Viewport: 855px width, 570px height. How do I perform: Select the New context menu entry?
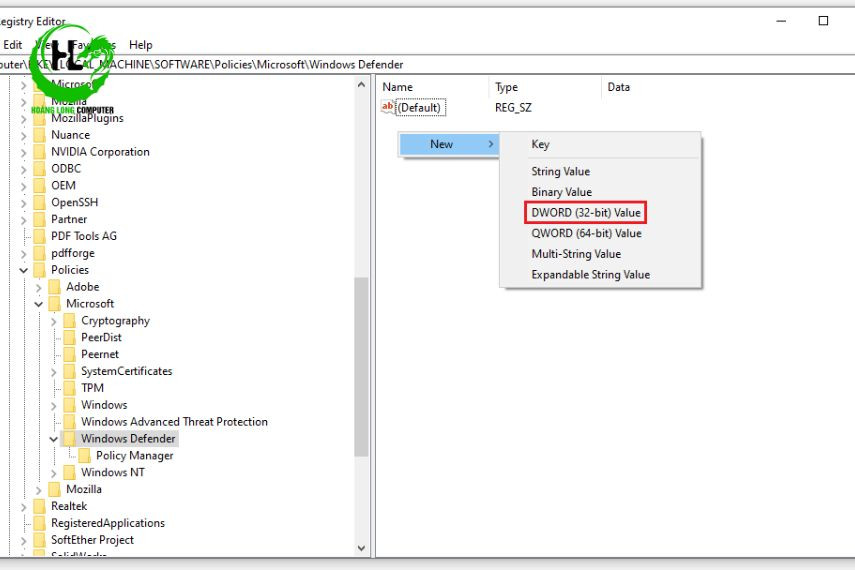[448, 144]
